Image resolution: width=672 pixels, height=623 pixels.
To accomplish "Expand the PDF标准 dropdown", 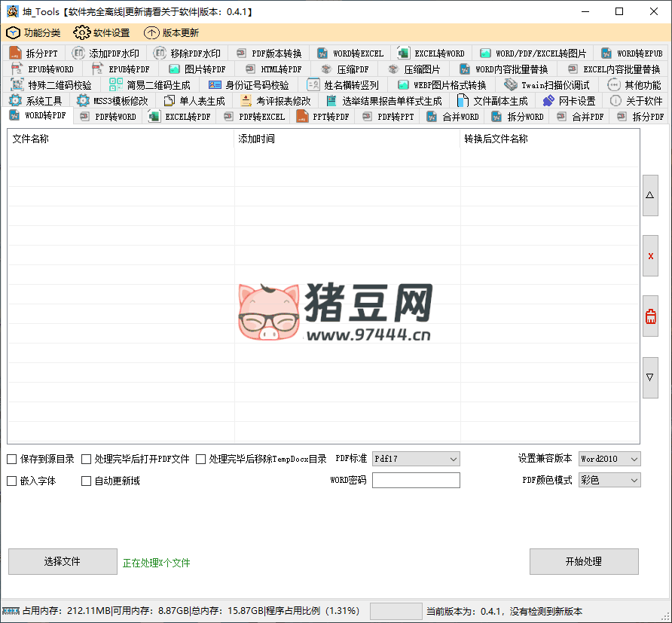I will pyautogui.click(x=416, y=459).
